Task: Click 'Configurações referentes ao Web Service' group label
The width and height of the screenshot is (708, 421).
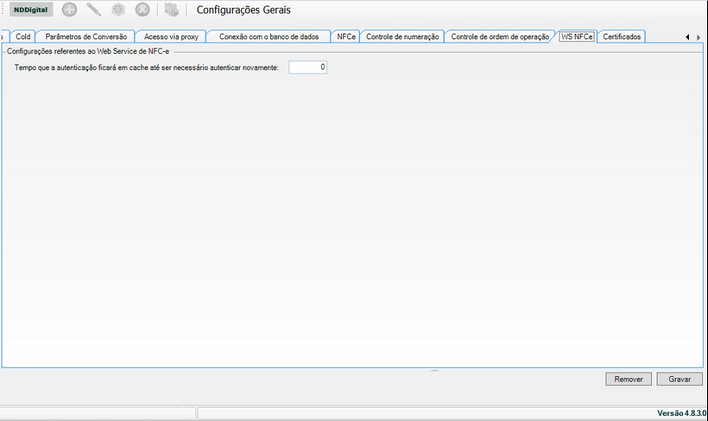Action: click(x=88, y=51)
